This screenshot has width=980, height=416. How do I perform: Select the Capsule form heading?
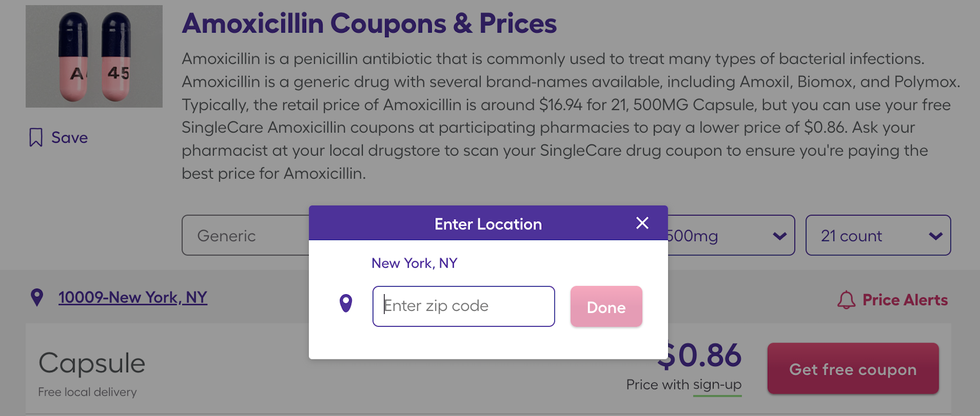tap(92, 363)
